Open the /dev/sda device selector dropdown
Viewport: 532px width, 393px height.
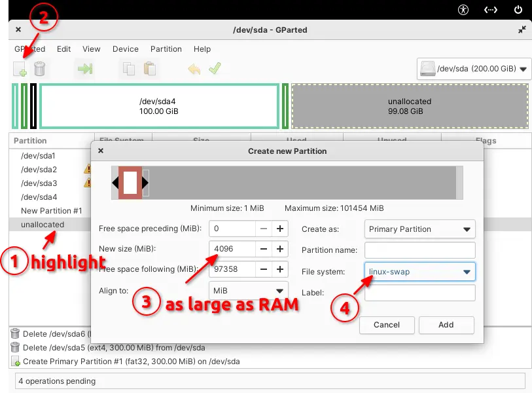point(472,69)
